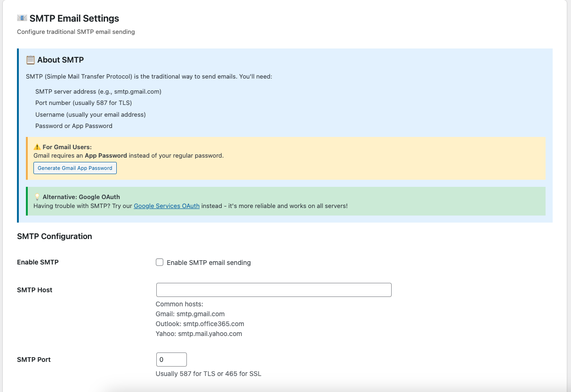Click Generate Gmail App Password
This screenshot has height=392, width=571.
click(x=75, y=168)
